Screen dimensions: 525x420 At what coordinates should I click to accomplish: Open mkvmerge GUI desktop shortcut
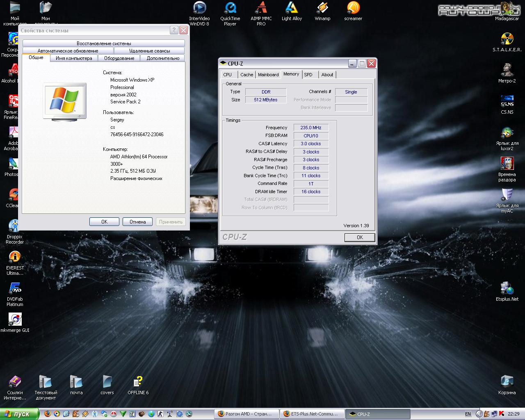15,320
